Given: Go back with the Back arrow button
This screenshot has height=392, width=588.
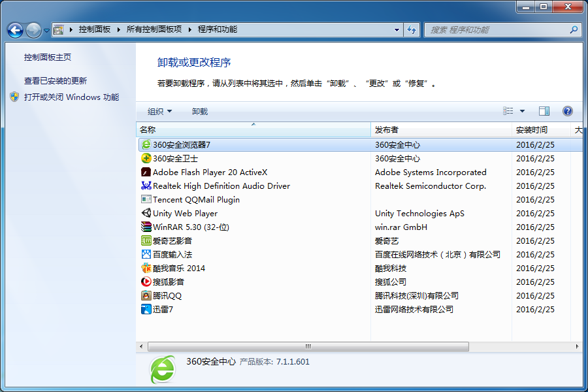Looking at the screenshot, I should 16,30.
